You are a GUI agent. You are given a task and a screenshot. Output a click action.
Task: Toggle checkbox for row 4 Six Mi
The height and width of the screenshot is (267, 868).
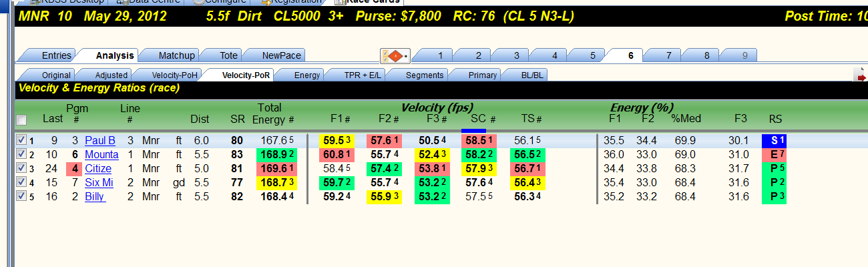coord(21,183)
